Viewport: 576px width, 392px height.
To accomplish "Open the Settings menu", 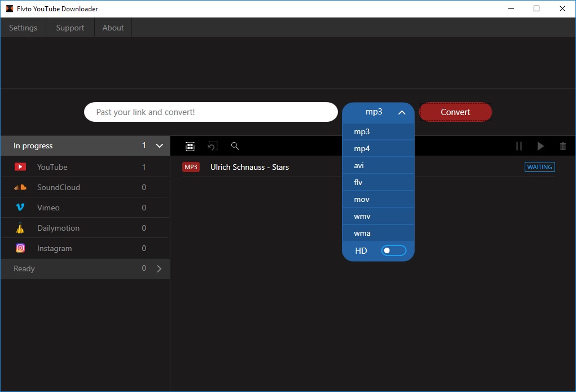I will tap(23, 28).
